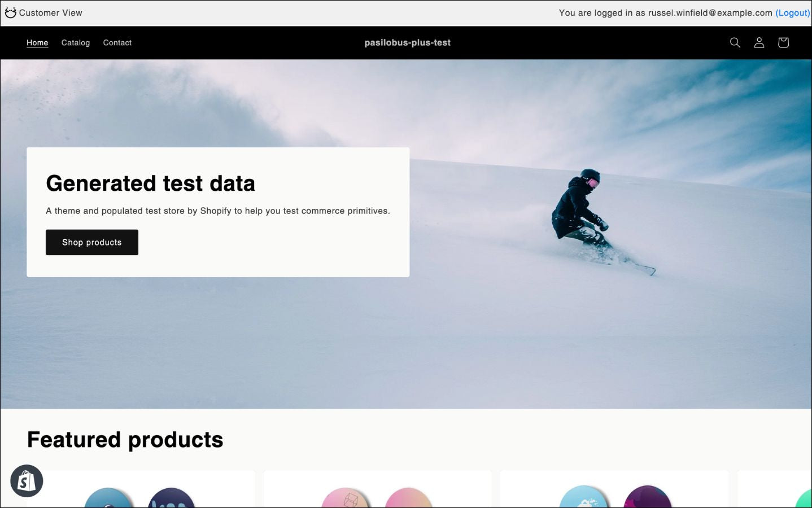Click the Featured products heading
This screenshot has height=508, width=812.
coord(125,440)
